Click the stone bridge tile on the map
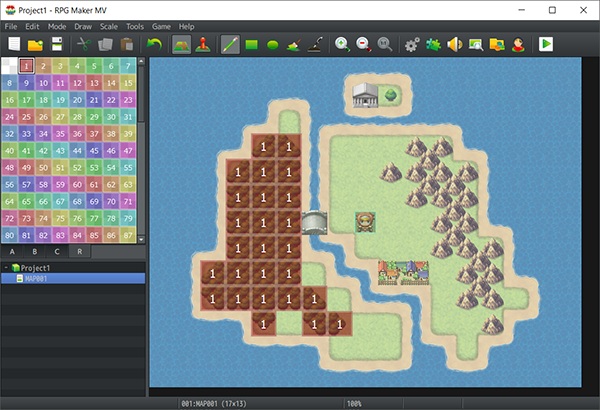Screen dimensions: 600x410 [x=314, y=222]
